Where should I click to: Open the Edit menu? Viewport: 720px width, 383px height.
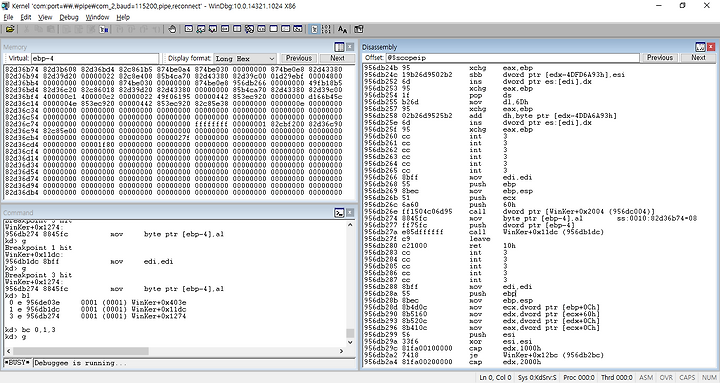pos(26,17)
